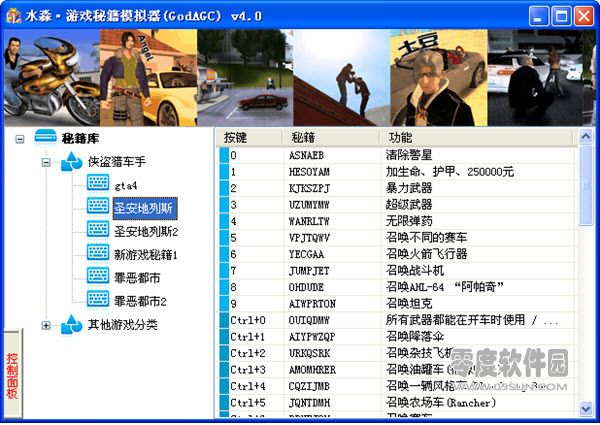The height and width of the screenshot is (425, 600).
Task: Open the 控制面板 side tab
Action: (x=13, y=375)
